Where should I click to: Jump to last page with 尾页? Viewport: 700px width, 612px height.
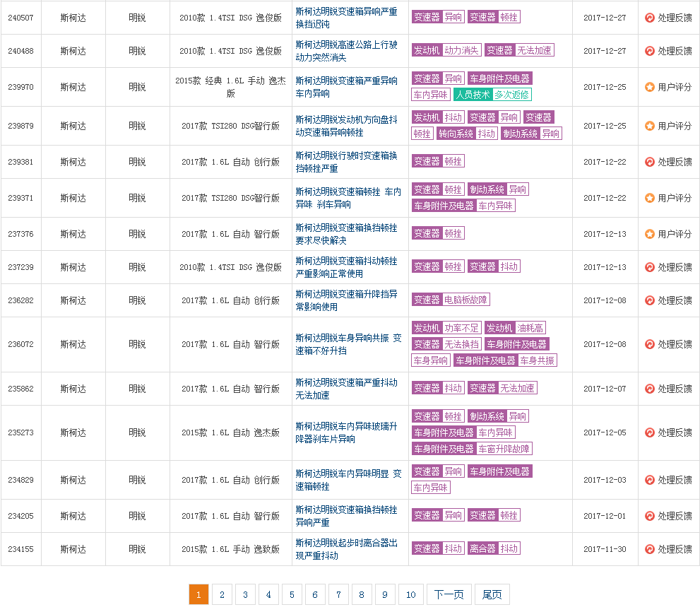492,594
